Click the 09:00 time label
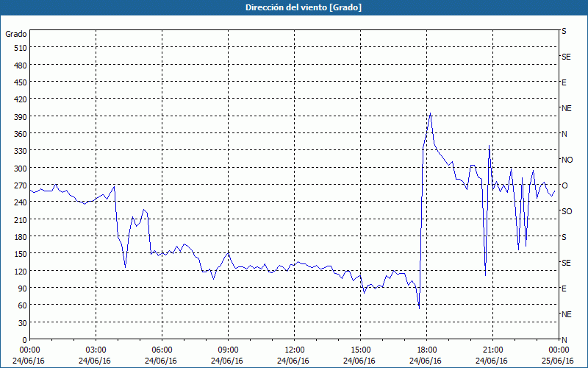The width and height of the screenshot is (588, 368). click(x=229, y=350)
